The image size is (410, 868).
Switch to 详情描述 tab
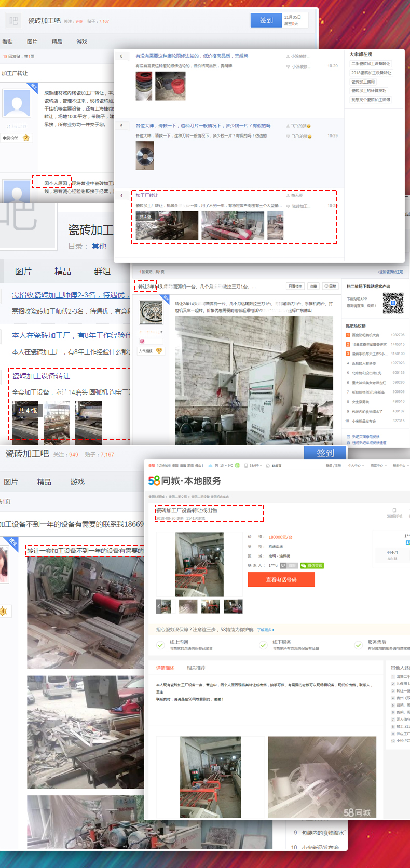click(165, 668)
